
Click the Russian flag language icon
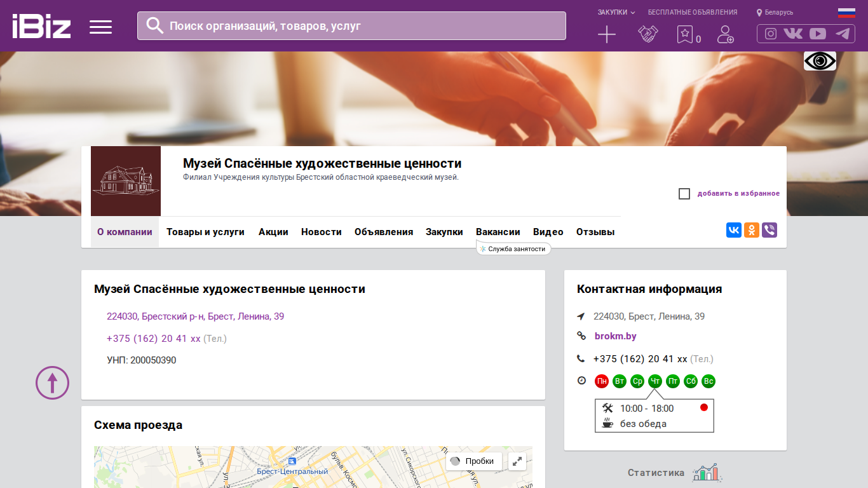pos(846,12)
